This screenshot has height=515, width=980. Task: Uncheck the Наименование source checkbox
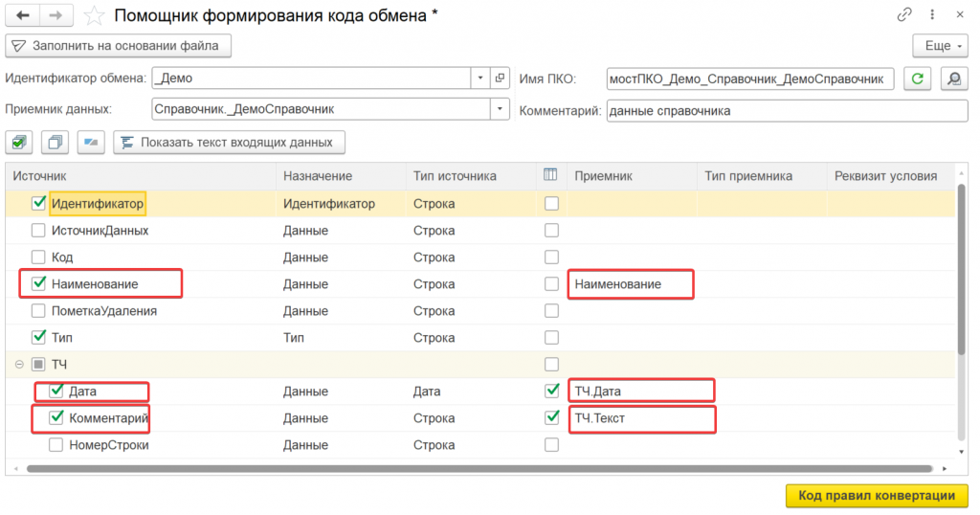38,284
